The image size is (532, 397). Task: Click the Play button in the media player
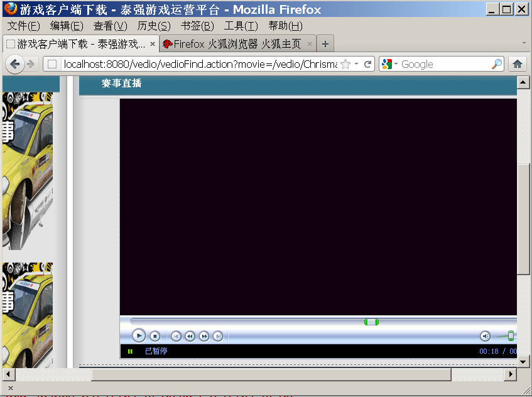point(139,336)
